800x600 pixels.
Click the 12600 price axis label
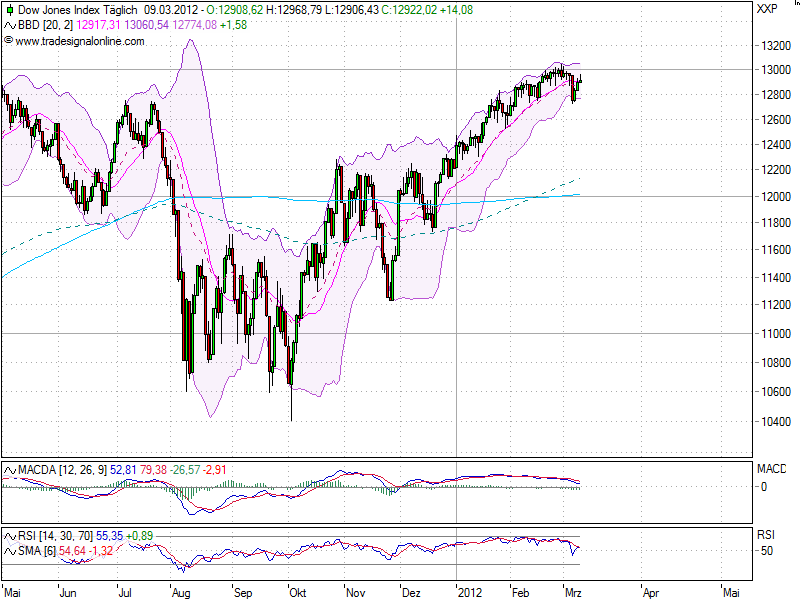point(776,120)
